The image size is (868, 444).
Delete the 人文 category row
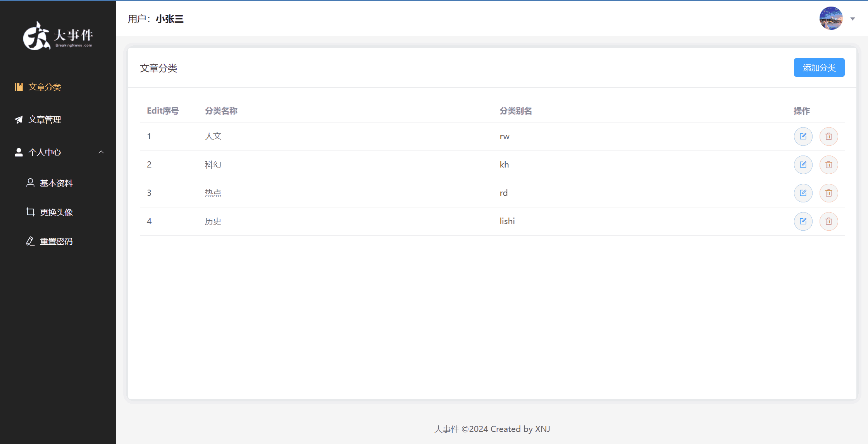coord(828,136)
